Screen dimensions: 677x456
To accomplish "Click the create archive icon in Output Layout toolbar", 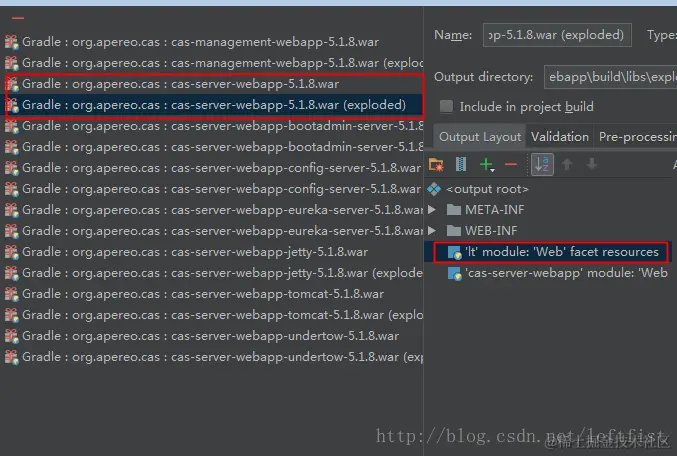I will (x=461, y=165).
